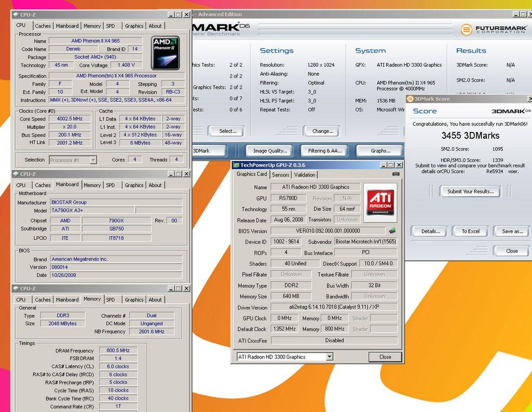Viewport: 532px width, 412px height.
Task: Open Image Quality... in 3DMark06
Action: click(270, 151)
